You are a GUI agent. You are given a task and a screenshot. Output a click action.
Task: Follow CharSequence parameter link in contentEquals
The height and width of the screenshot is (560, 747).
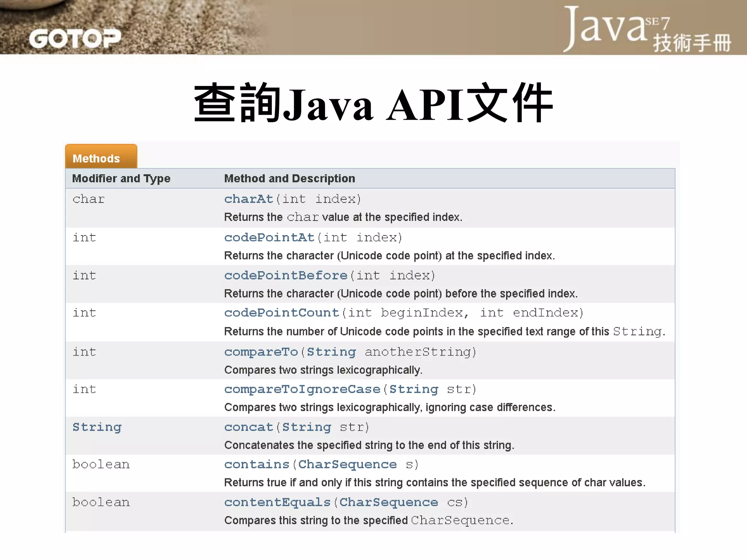(x=389, y=502)
